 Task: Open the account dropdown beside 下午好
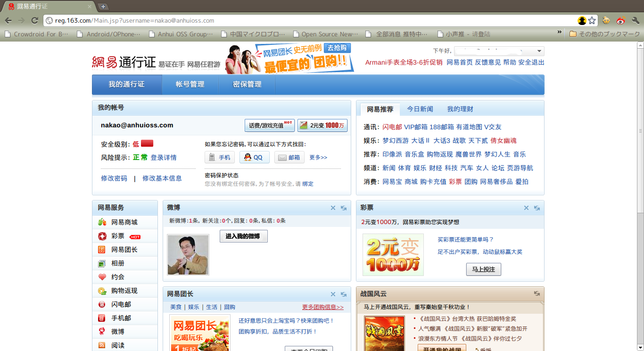click(499, 51)
